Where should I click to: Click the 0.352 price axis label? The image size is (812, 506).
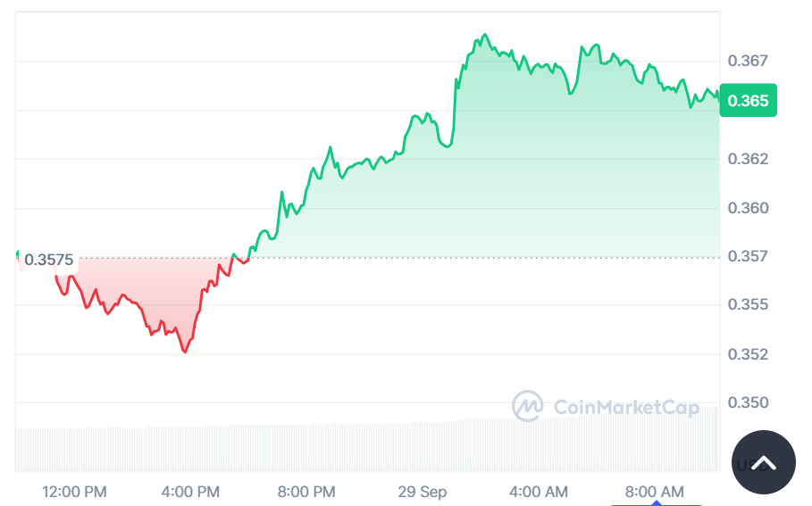point(748,354)
